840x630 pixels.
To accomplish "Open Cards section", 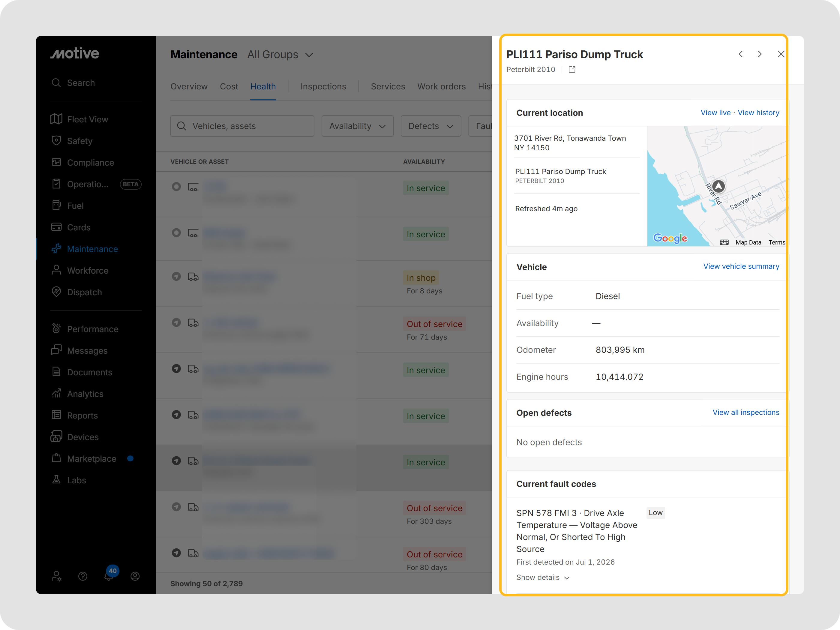I will [70, 227].
